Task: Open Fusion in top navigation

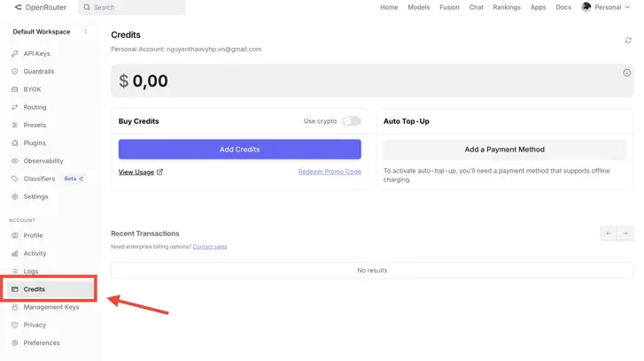Action: click(x=449, y=7)
